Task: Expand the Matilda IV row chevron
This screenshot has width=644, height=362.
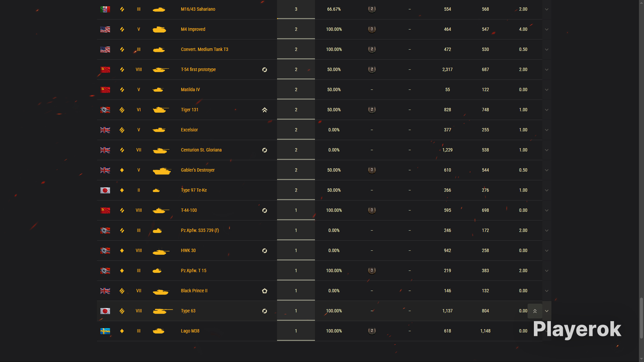Action: [x=547, y=90]
